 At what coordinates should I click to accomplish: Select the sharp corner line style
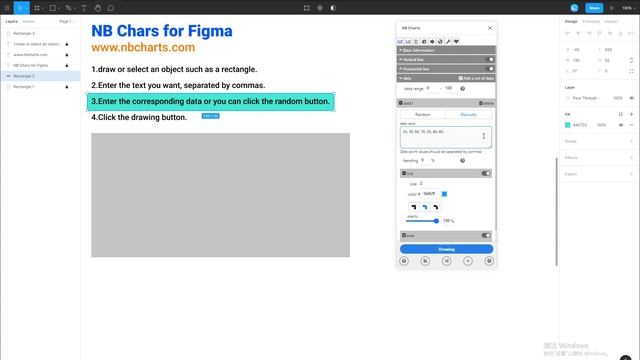point(413,207)
